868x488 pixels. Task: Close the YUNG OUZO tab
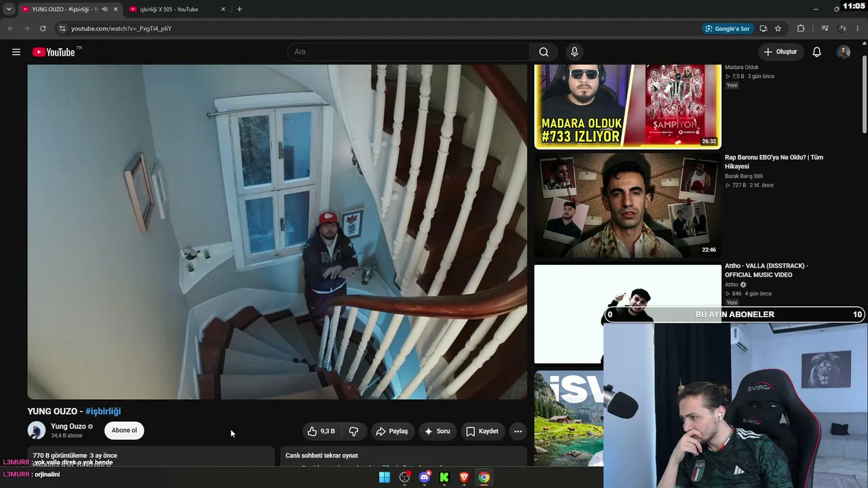click(115, 9)
